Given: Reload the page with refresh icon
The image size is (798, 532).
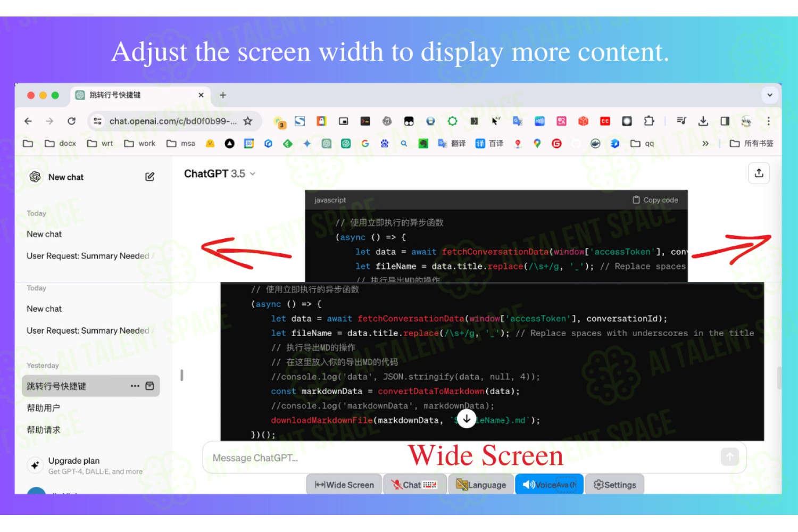Looking at the screenshot, I should [72, 121].
